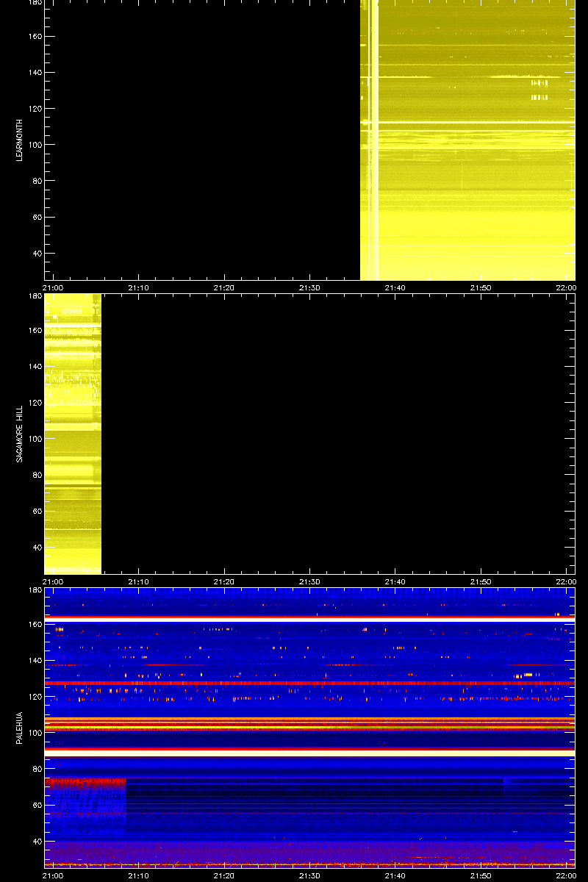The width and height of the screenshot is (588, 882).
Task: Click the 21:20 time label under Learmonth panel
Action: coord(224,288)
